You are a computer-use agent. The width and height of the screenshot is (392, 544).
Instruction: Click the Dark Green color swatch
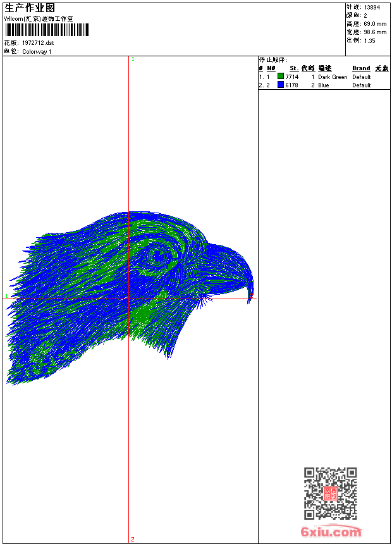(281, 77)
